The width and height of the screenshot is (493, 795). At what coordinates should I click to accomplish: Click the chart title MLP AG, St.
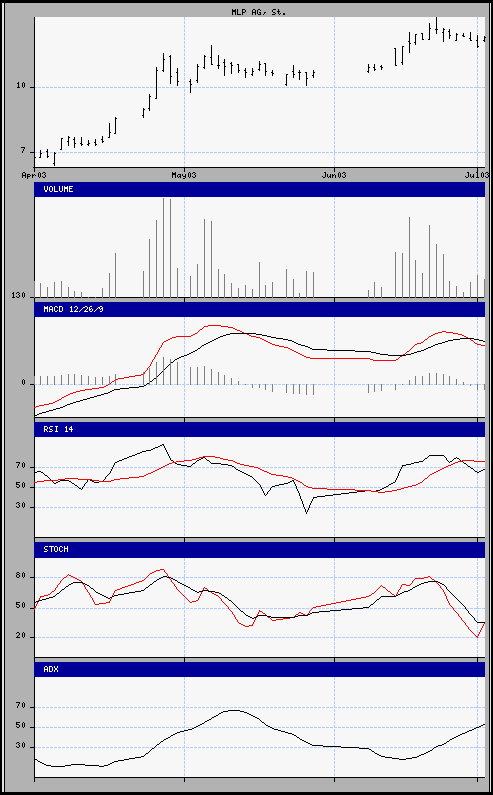pyautogui.click(x=259, y=12)
